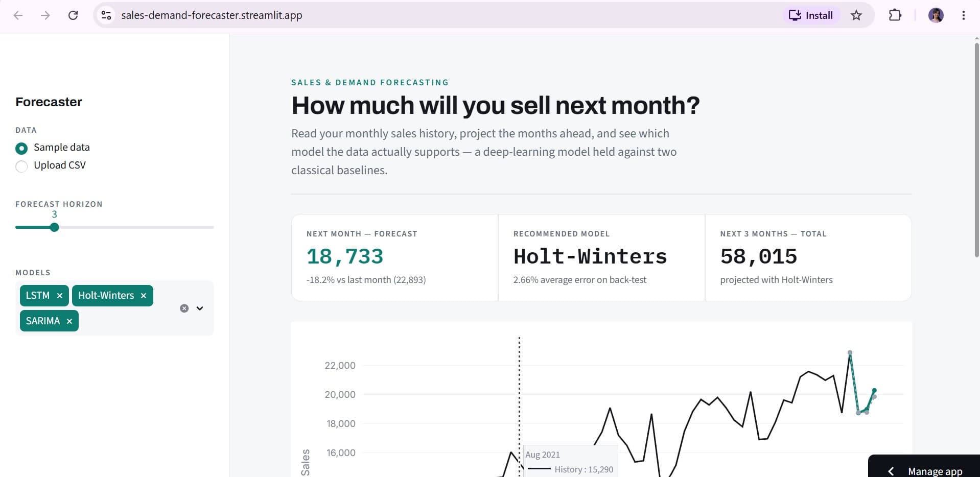Remove the Holt-Winters model tag
Screen dimensions: 980x477
pos(144,296)
